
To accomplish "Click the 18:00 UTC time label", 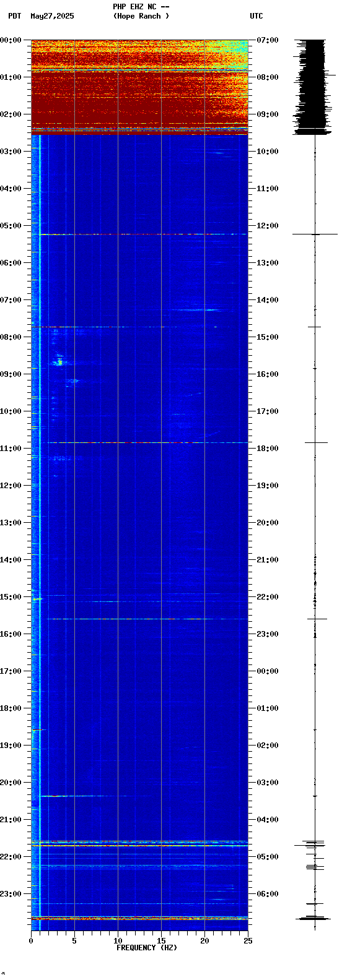I will pyautogui.click(x=268, y=449).
